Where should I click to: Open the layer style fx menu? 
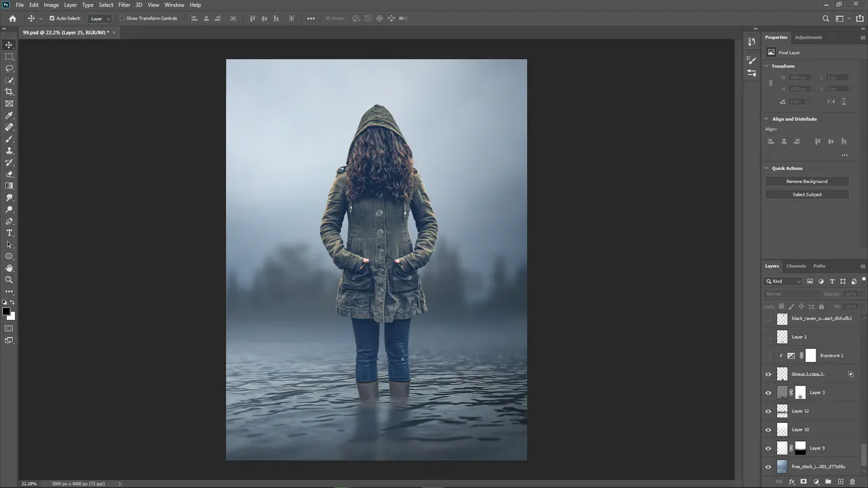(791, 482)
